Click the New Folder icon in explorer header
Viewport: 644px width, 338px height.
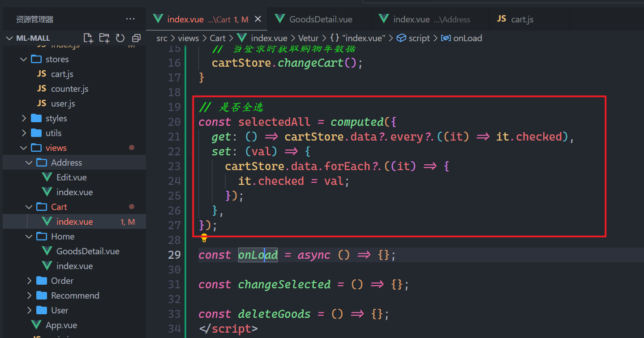tap(104, 38)
